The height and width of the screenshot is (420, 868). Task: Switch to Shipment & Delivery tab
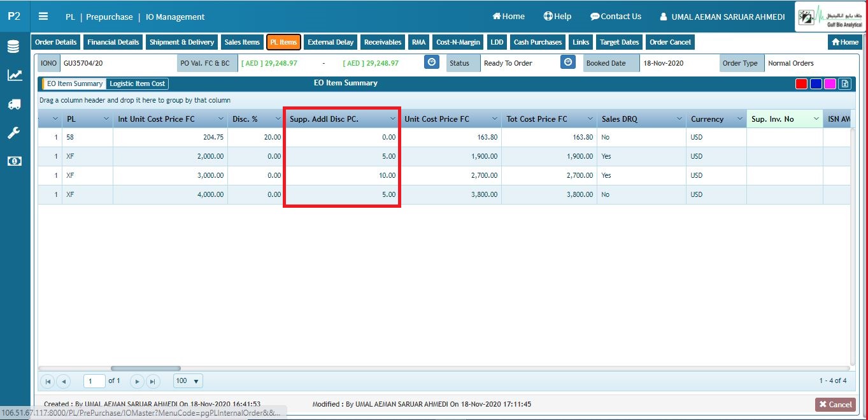[x=181, y=42]
